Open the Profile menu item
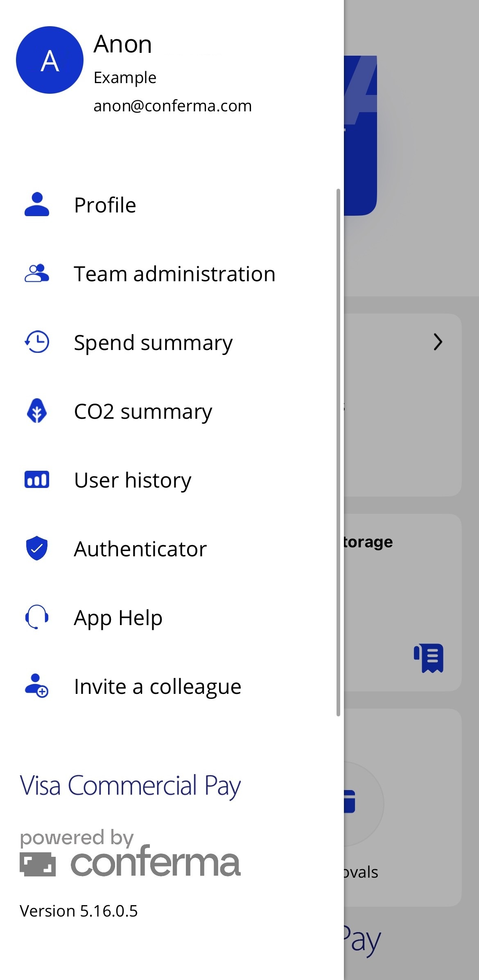The height and width of the screenshot is (980, 479). [172, 205]
